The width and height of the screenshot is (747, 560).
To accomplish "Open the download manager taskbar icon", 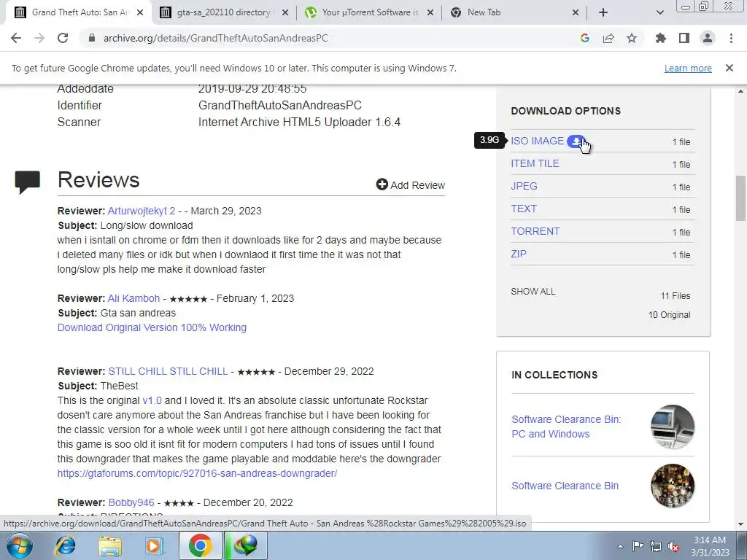I will tap(246, 545).
